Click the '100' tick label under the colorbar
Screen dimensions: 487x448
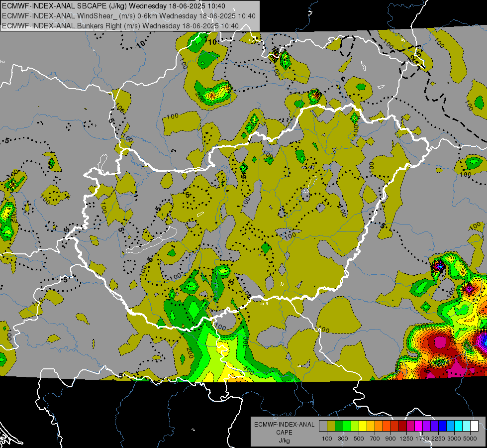[327, 439]
